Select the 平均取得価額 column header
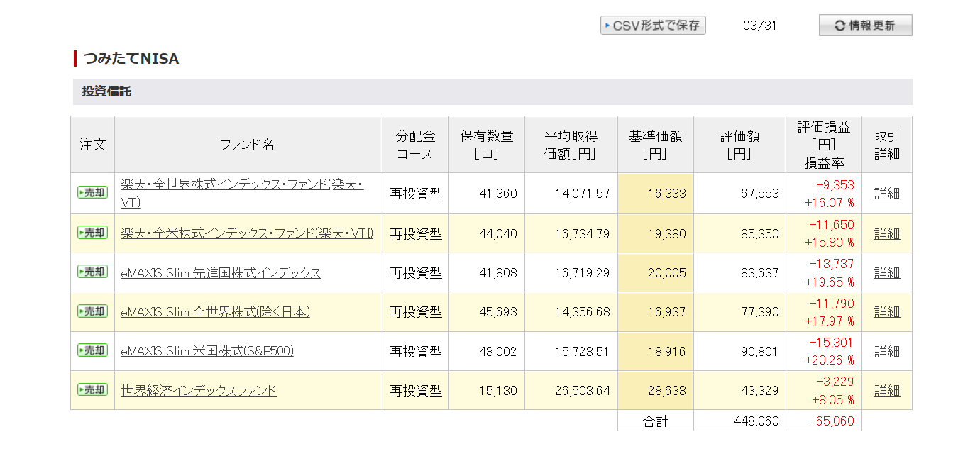The width and height of the screenshot is (980, 449). click(571, 145)
